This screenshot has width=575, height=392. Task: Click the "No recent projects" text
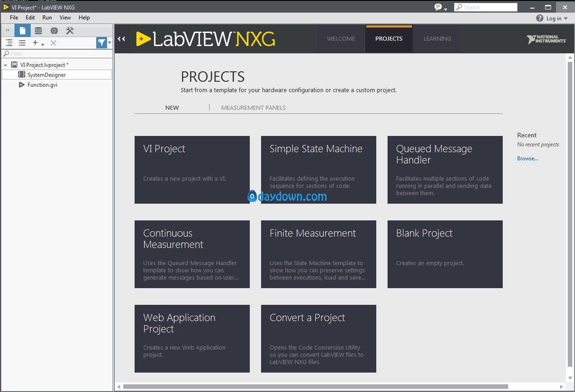(538, 145)
